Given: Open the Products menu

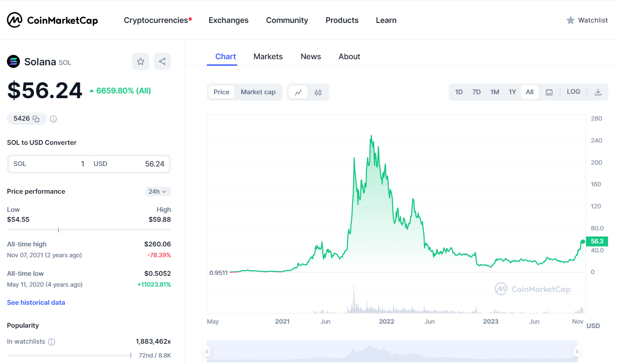Looking at the screenshot, I should tap(342, 20).
